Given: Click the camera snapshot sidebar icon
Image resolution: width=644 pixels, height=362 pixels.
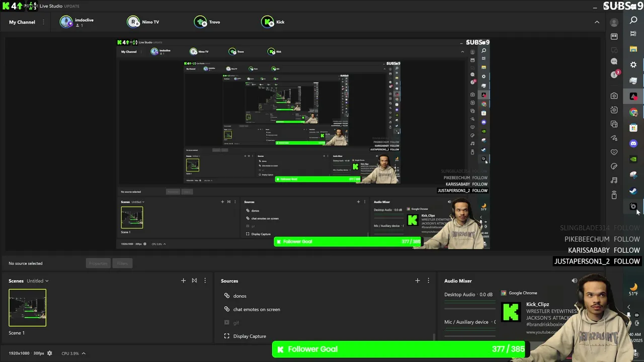Looking at the screenshot, I should [614, 96].
